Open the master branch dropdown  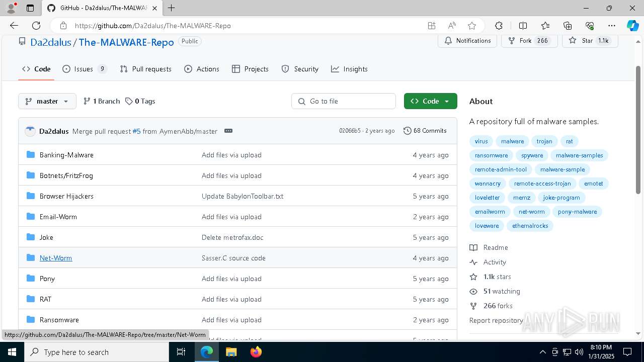tap(47, 101)
